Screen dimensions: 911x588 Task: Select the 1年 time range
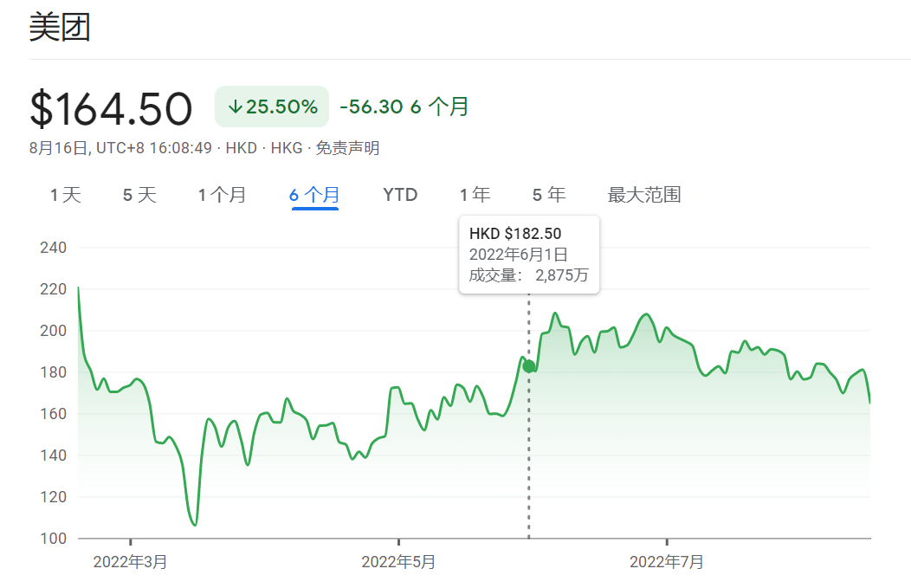(475, 195)
